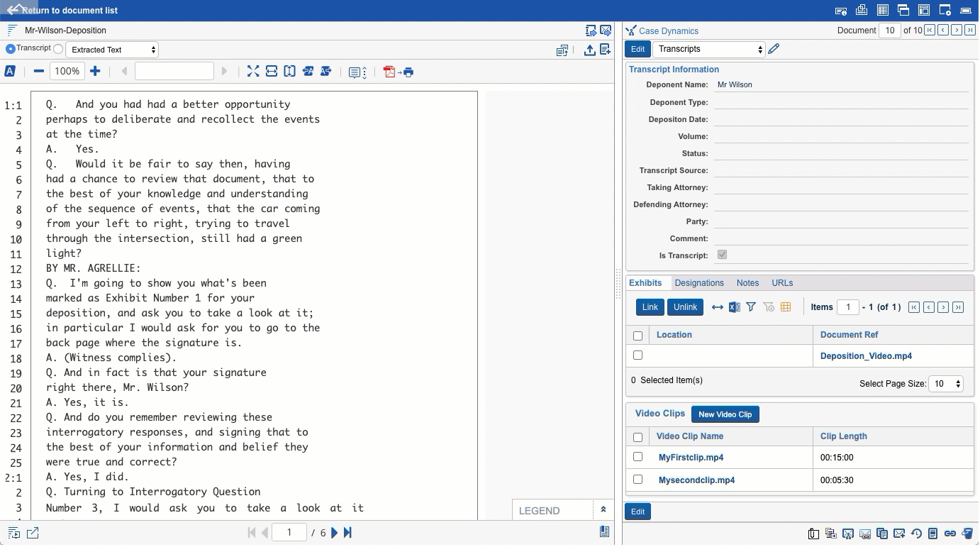Click the filter funnel icon in Exhibits
This screenshot has width=980, height=547.
pyautogui.click(x=751, y=307)
